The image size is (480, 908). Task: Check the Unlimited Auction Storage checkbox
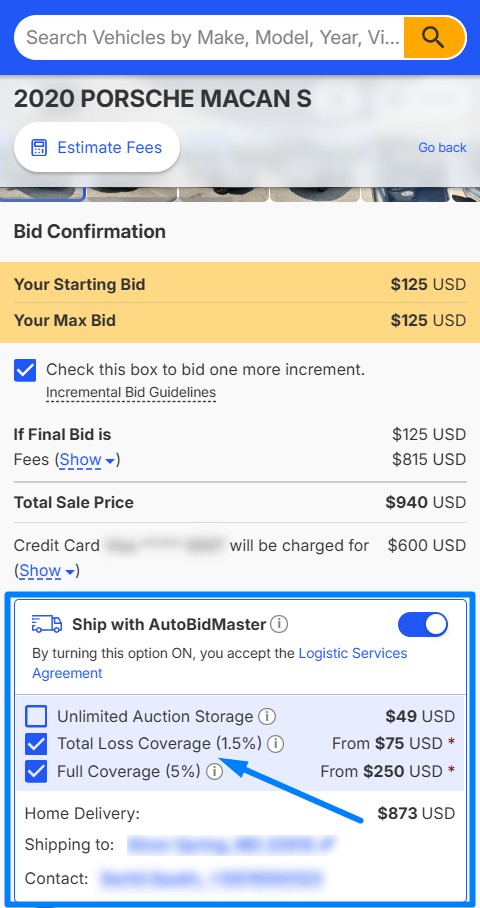(x=36, y=717)
